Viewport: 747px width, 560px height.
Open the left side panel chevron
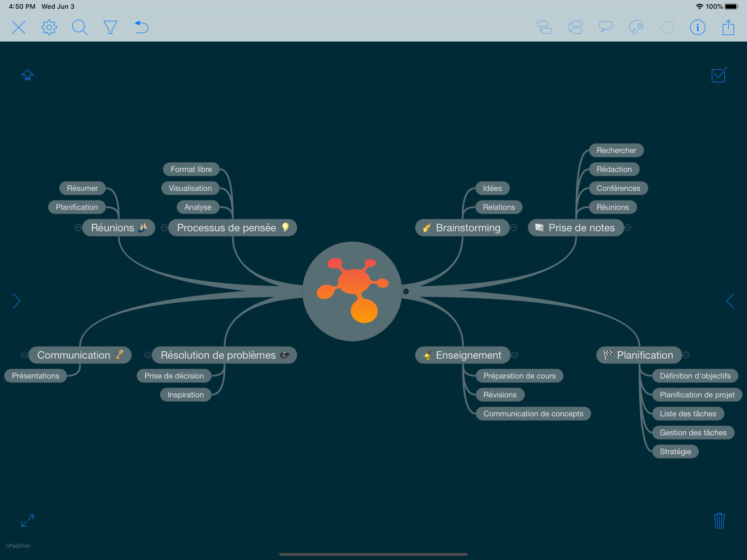pyautogui.click(x=17, y=301)
